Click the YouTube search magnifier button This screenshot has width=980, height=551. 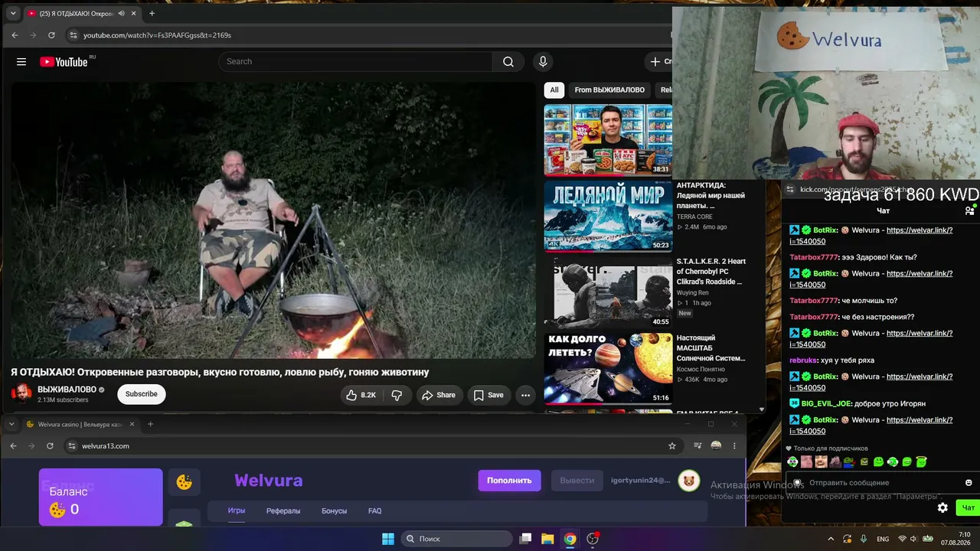click(x=508, y=62)
